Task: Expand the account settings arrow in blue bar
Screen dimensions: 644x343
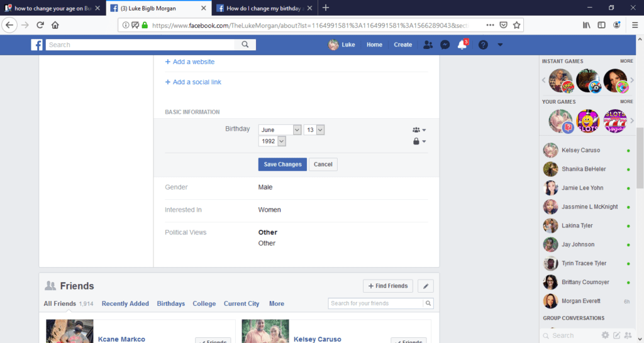Action: [x=500, y=45]
